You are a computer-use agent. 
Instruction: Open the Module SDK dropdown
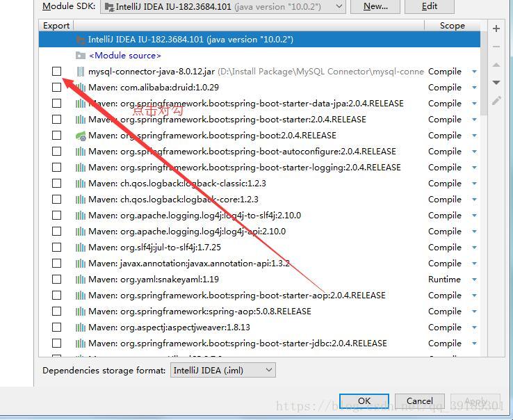pyautogui.click(x=223, y=6)
